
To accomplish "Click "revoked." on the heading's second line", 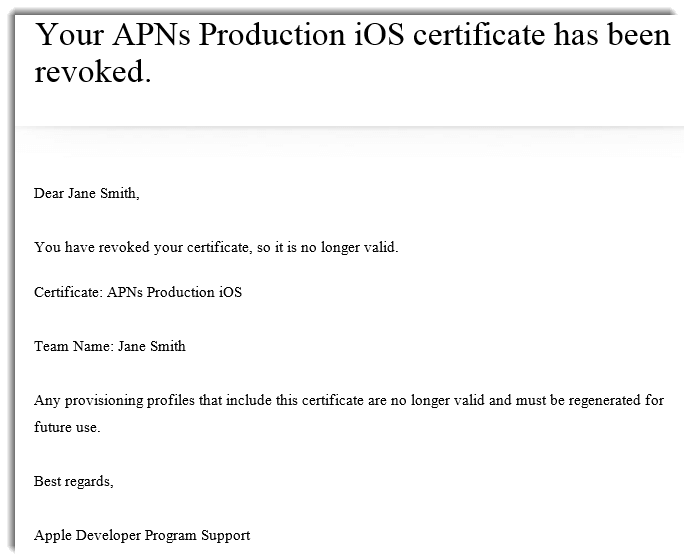I will [93, 72].
